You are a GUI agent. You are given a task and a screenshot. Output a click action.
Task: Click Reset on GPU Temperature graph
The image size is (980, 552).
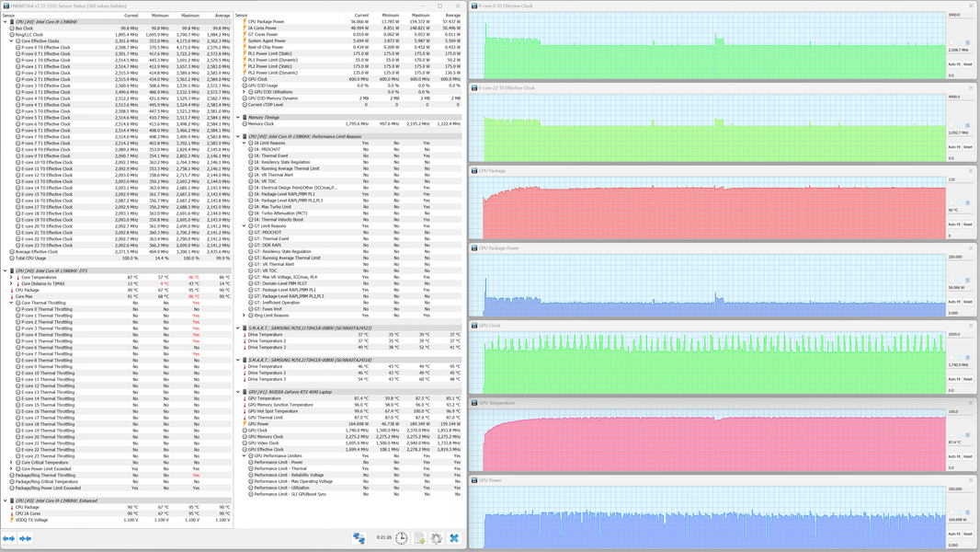point(968,456)
